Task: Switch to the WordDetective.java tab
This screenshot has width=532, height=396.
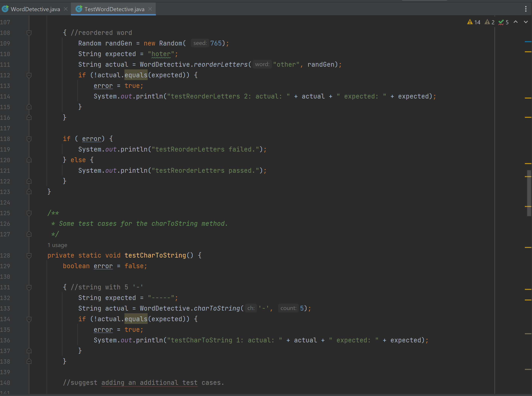Action: [35, 9]
